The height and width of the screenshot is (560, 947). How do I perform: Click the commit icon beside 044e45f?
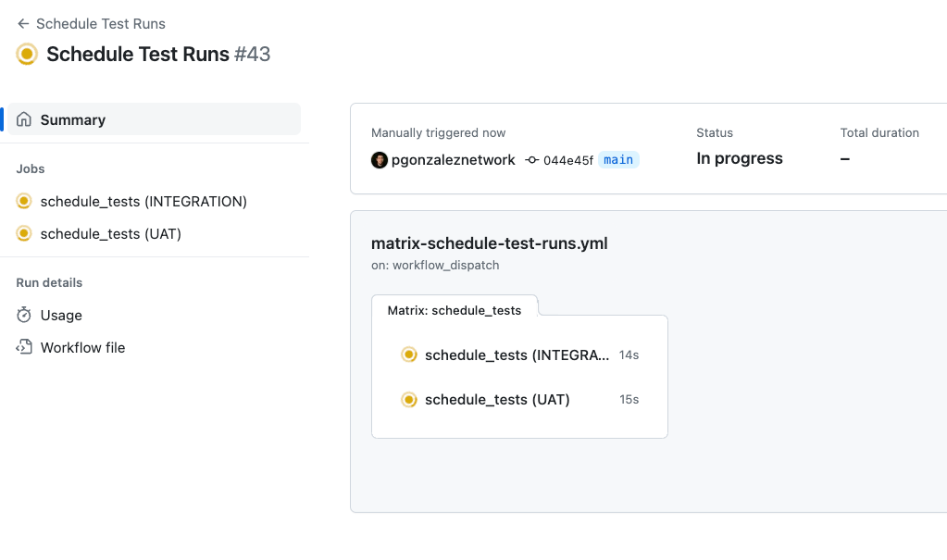[531, 160]
